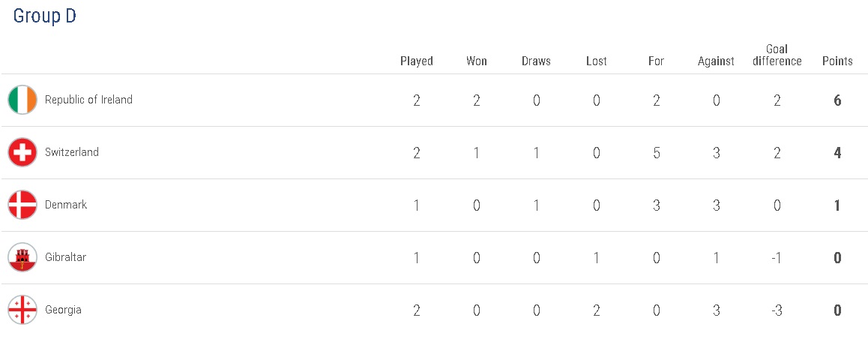This screenshot has height=339, width=868.
Task: Click the Republic of Ireland flag icon
Action: tap(22, 100)
